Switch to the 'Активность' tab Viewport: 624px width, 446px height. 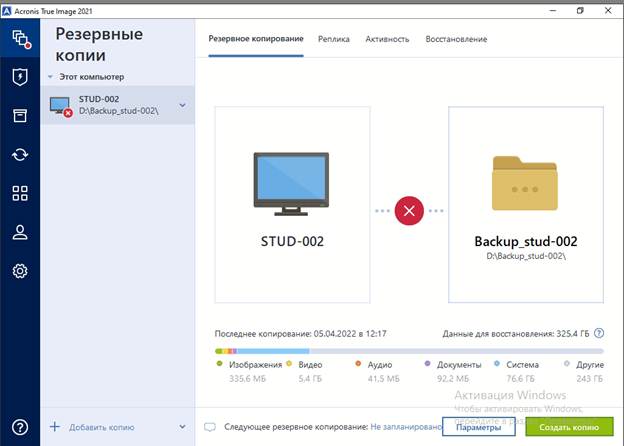pos(387,39)
